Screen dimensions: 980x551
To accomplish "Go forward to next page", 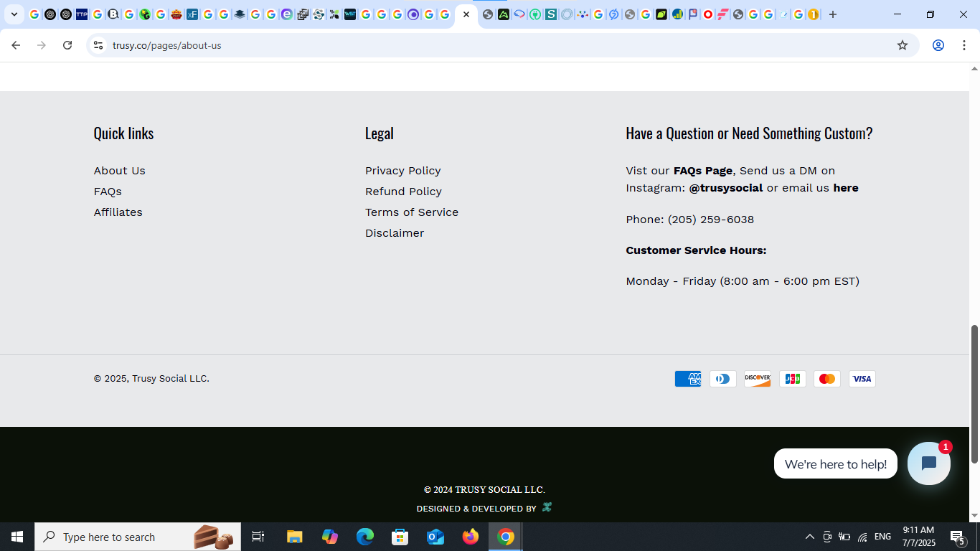I will tap(42, 45).
